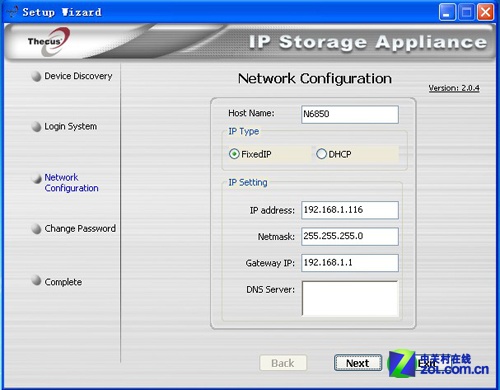Select the FixedIP radio button
The image size is (500, 390).
tap(234, 154)
